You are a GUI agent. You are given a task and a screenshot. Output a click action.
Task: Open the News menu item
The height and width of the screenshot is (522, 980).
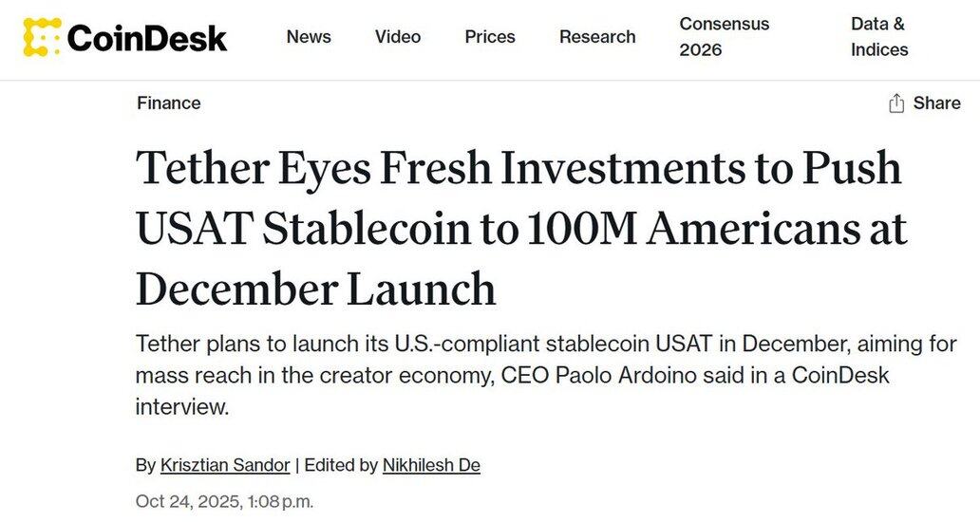(309, 37)
